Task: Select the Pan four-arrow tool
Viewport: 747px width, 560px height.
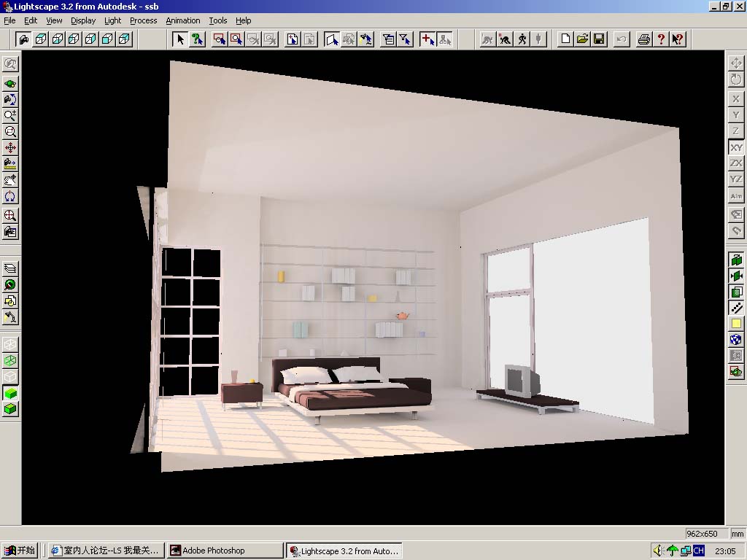Action: click(10, 148)
